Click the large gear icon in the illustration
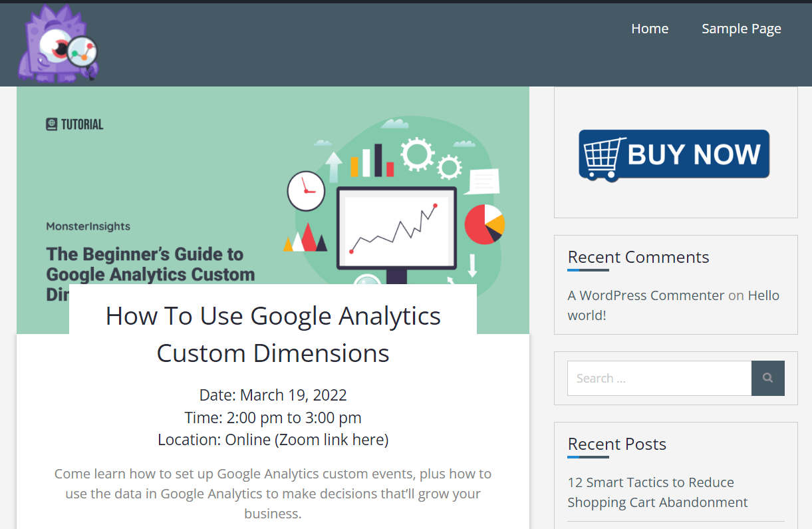 418,154
